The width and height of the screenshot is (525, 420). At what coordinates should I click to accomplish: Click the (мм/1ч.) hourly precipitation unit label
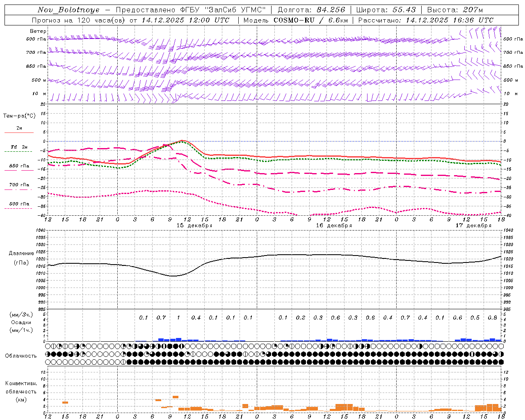(21, 330)
